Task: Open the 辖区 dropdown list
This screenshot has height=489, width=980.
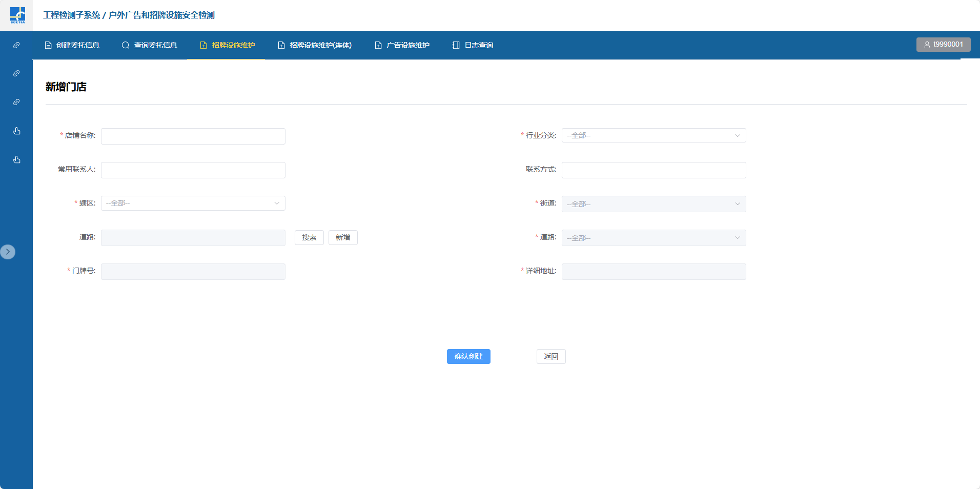Action: pyautogui.click(x=193, y=203)
